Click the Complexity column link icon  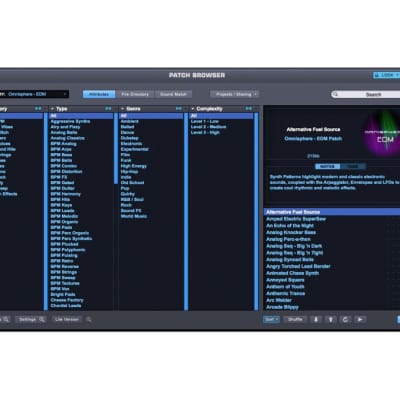249,109
